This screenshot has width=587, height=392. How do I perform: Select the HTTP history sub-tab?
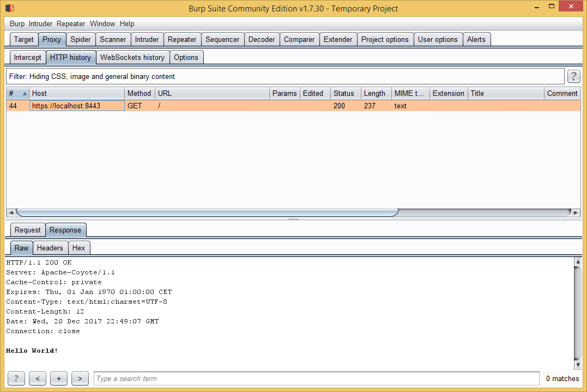pos(70,57)
